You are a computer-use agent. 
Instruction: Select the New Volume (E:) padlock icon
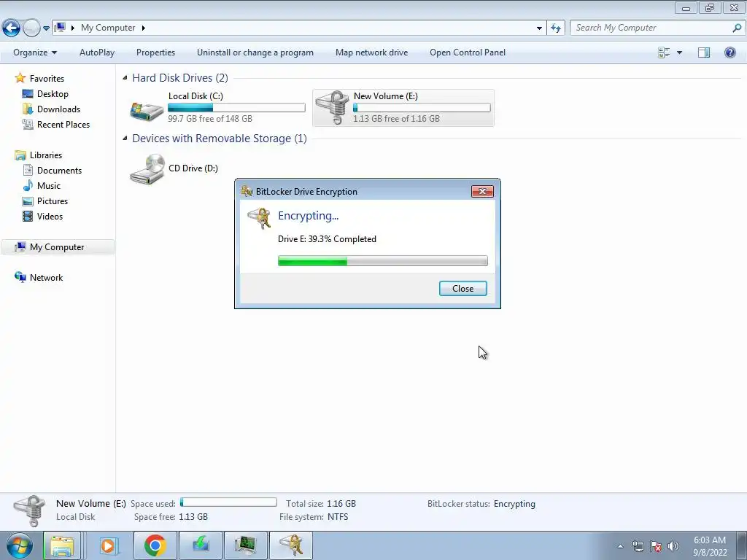(332, 108)
